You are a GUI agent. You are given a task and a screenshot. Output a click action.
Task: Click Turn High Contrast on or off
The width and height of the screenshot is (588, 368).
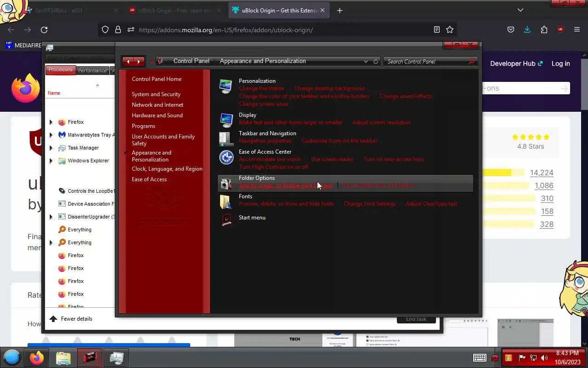(274, 167)
